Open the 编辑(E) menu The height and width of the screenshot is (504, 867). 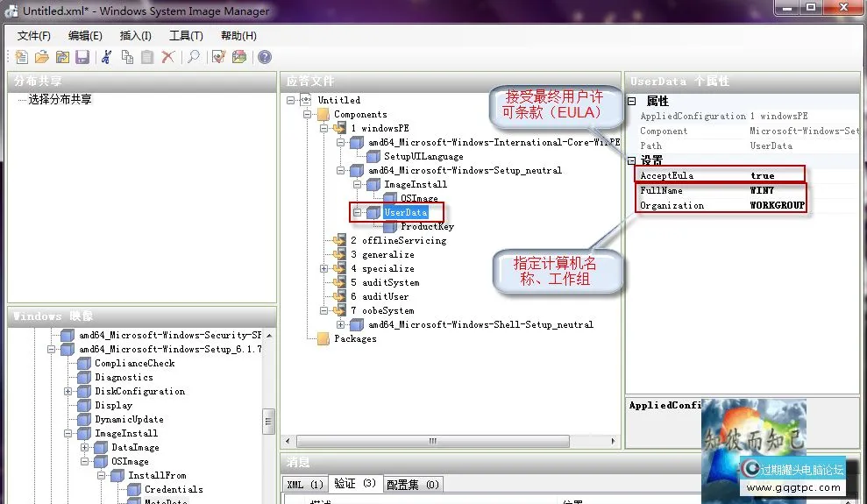[x=85, y=36]
